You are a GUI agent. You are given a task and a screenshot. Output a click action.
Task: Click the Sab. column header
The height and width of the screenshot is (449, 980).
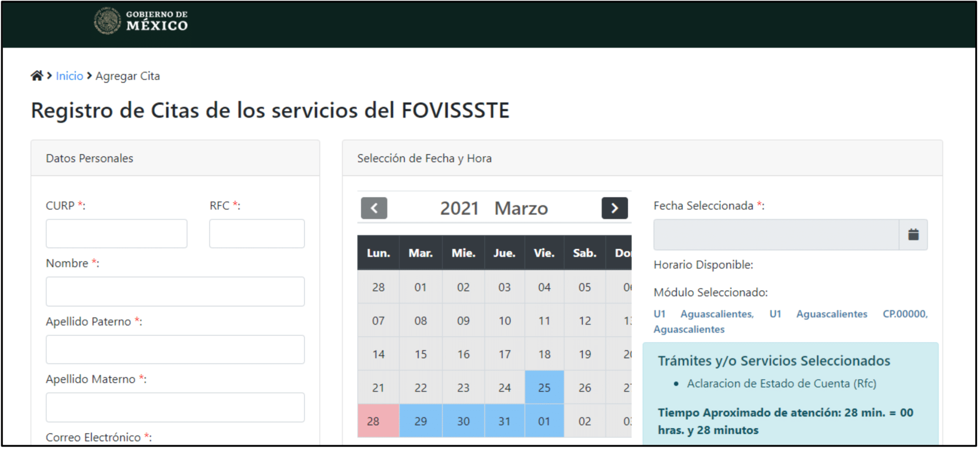click(585, 252)
